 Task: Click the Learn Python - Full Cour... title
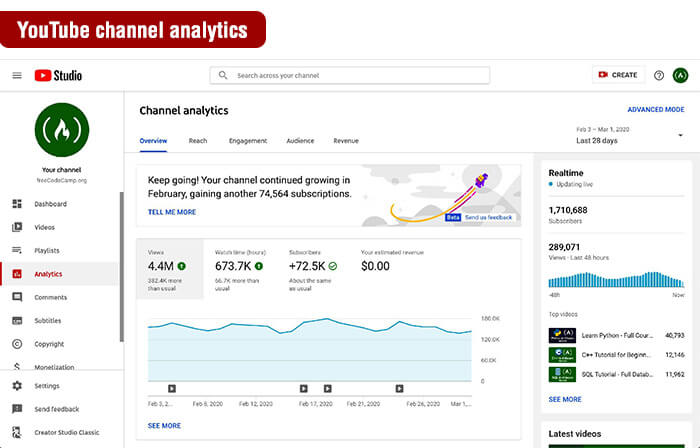coord(617,335)
